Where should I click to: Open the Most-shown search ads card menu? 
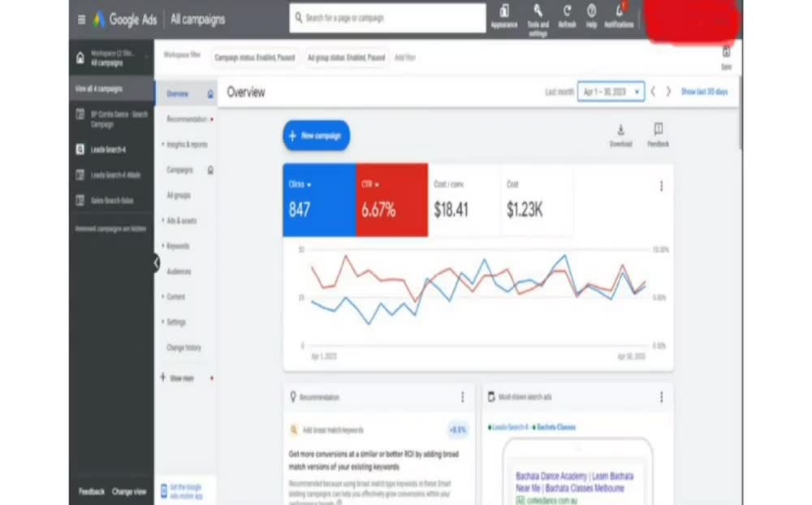(661, 397)
